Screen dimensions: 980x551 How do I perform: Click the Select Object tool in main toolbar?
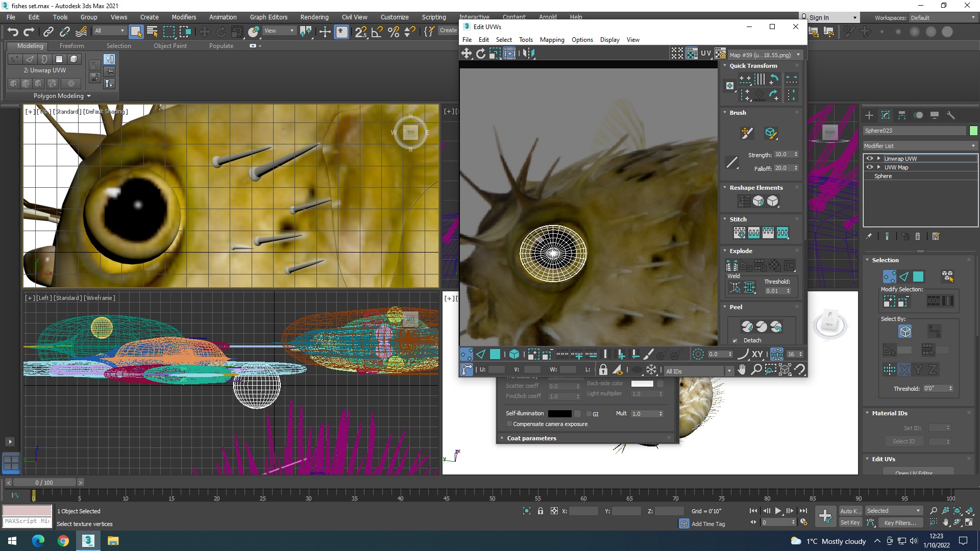point(136,32)
